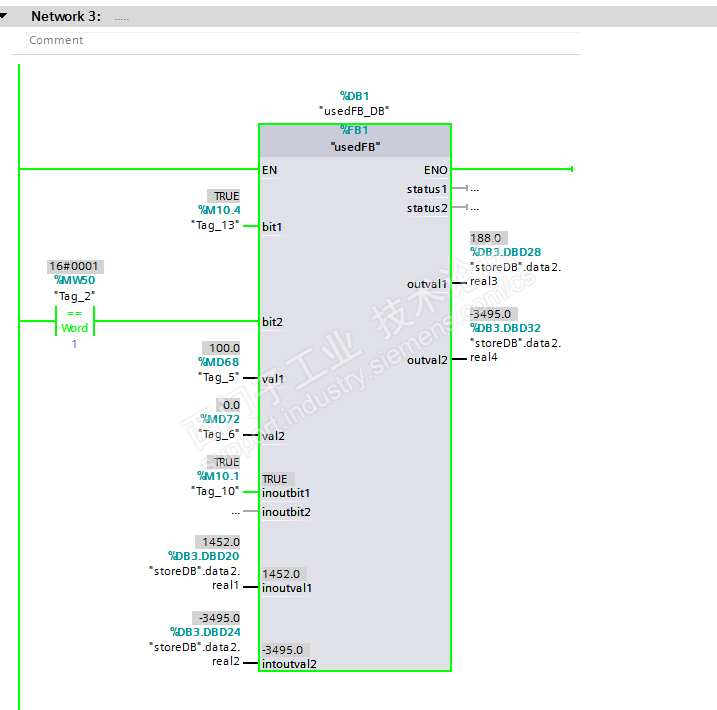Select the "Tag_5" operand
The height and width of the screenshot is (710, 717).
click(218, 377)
